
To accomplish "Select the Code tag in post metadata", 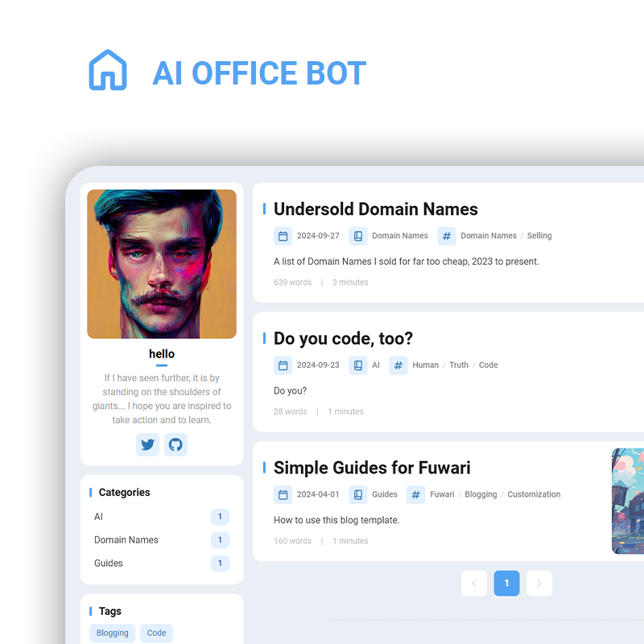I will [489, 365].
